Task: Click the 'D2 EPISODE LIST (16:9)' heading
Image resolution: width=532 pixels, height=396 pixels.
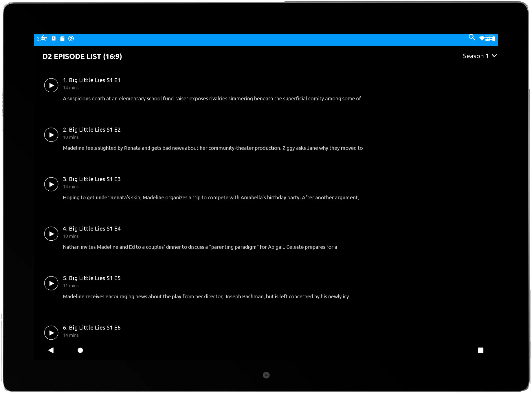Action: [x=82, y=56]
